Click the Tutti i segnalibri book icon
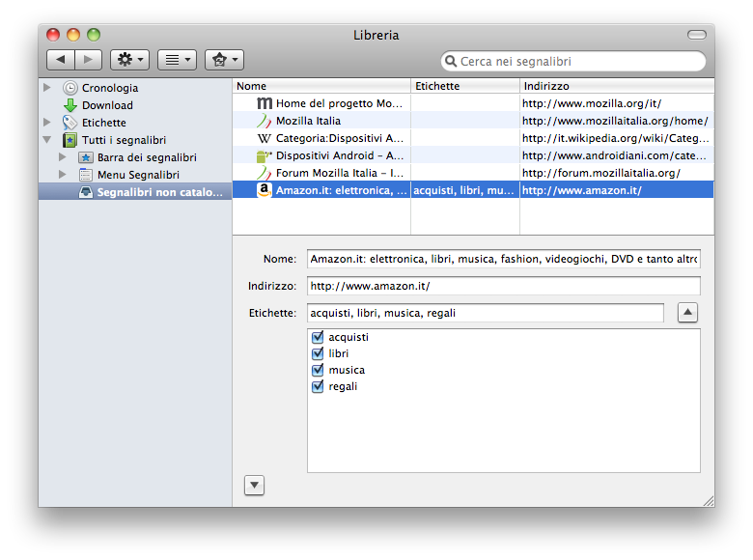Screen dimensions: 753x560 tap(70, 140)
